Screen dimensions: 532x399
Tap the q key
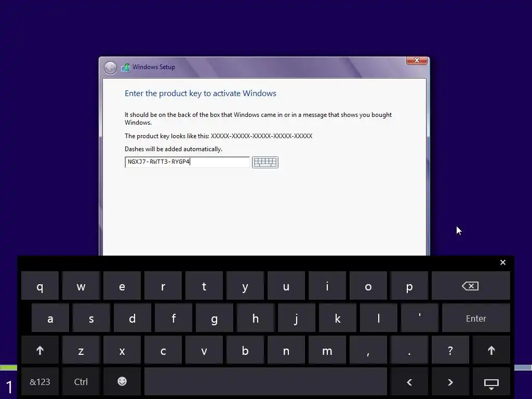(39, 286)
